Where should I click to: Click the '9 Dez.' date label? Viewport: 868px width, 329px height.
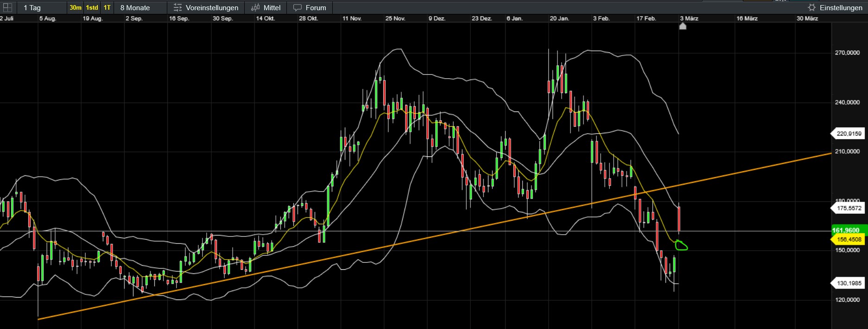(437, 19)
